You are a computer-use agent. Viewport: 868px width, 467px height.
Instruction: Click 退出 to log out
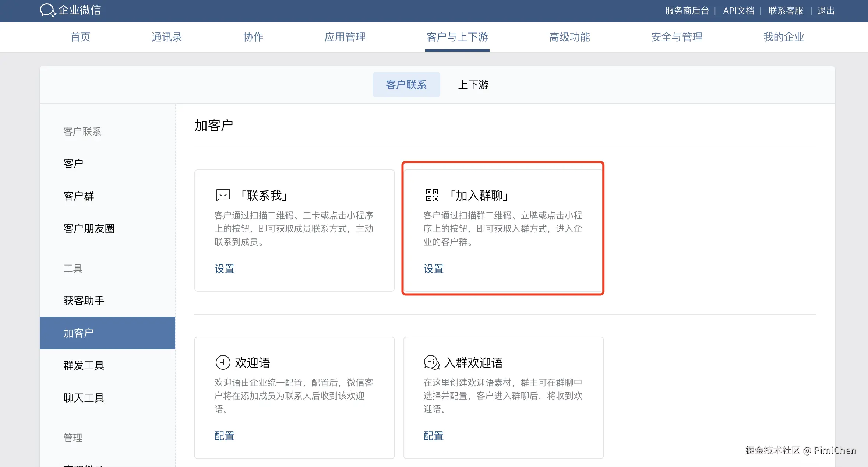(x=826, y=11)
